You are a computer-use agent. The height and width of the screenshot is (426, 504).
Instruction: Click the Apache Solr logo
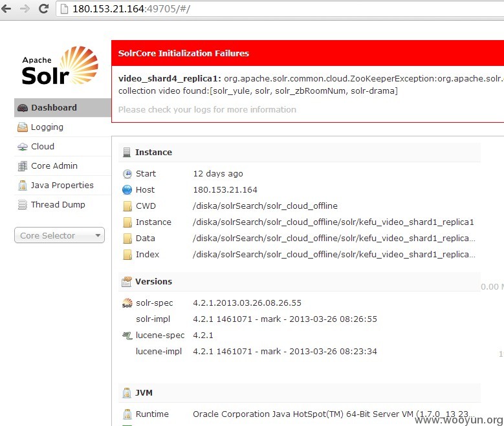pyautogui.click(x=60, y=65)
